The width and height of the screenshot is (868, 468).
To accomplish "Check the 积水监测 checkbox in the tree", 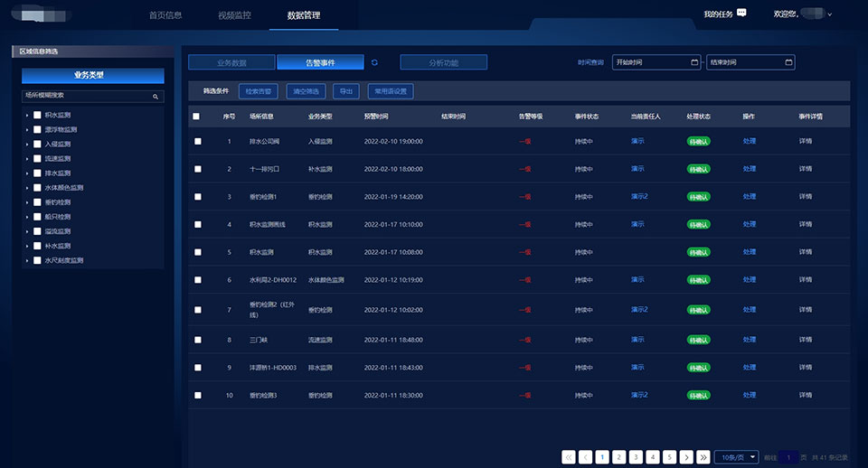I will 37,116.
